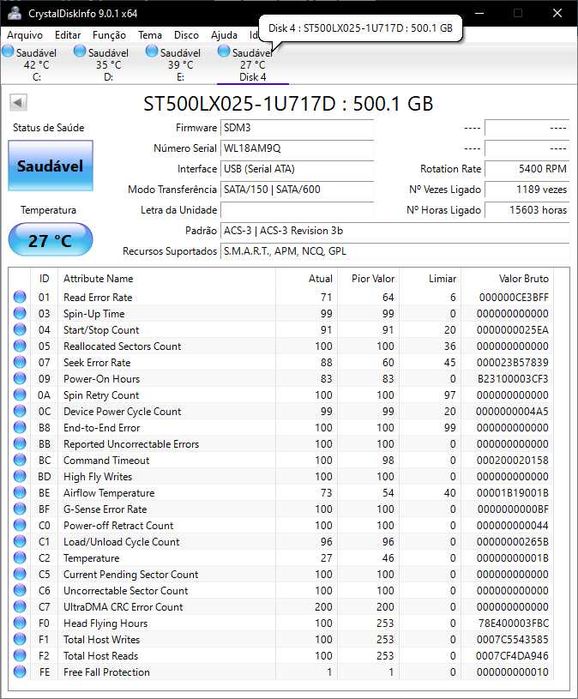Click the previous disk arrow button

(x=18, y=103)
